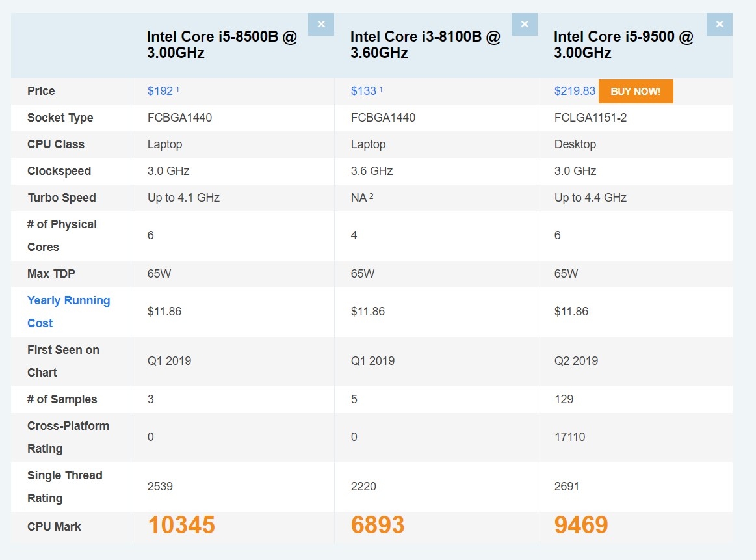The width and height of the screenshot is (756, 560).
Task: Remove Intel Core i5-8500B from comparison
Action: (320, 25)
